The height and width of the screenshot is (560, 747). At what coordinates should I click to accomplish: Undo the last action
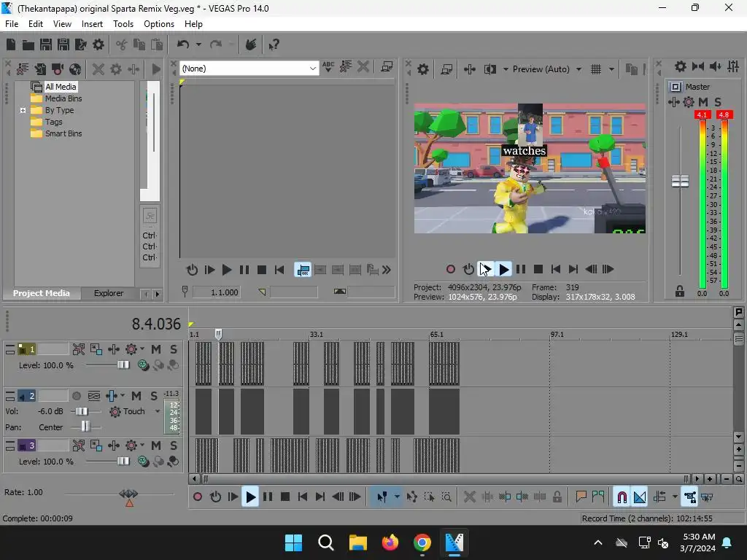(183, 44)
